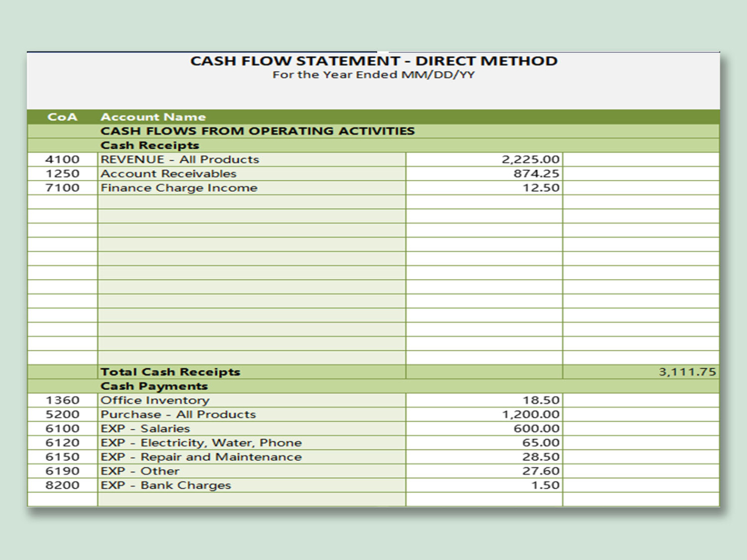Select the 'CoA' column header

coord(62,117)
